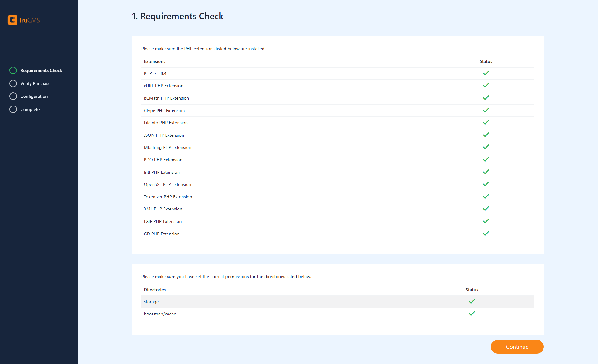
Task: Click the '1. Requirements Check' page heading
Action: [x=178, y=16]
